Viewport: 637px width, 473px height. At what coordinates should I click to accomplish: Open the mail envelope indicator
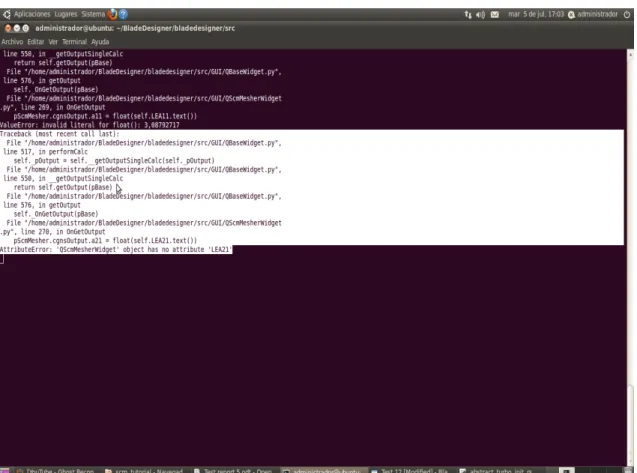(x=494, y=15)
